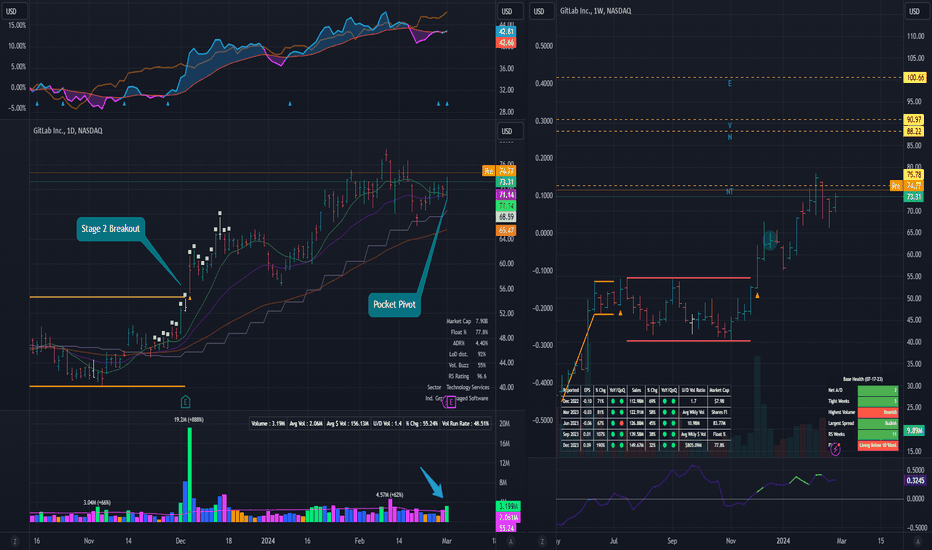Open USD dropdown above the weekly 110.00 price axis
Image resolution: width=932 pixels, height=550 pixels.
916,11
